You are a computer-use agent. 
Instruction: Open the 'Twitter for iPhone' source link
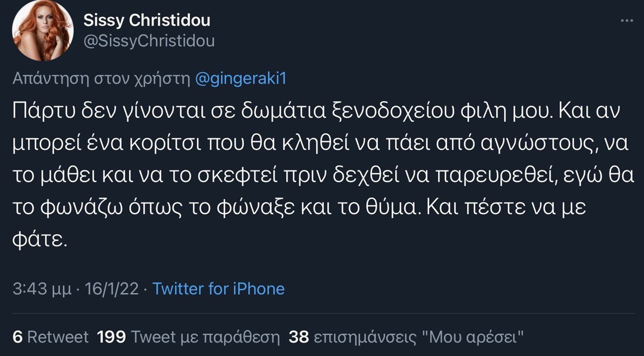point(218,289)
